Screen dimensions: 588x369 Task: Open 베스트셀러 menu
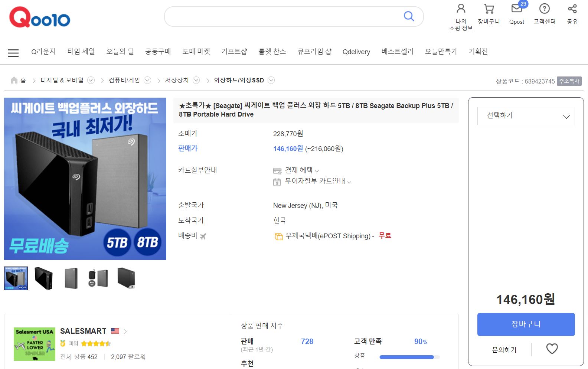[397, 52]
